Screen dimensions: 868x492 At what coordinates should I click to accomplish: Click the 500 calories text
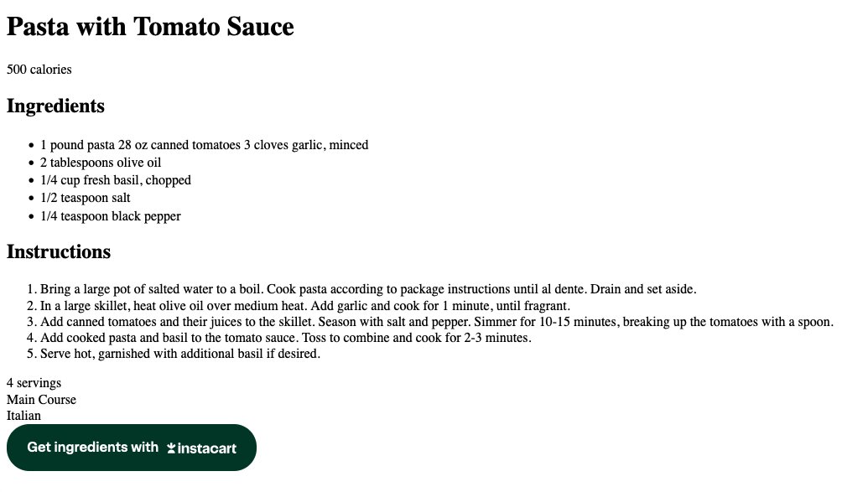pyautogui.click(x=39, y=70)
